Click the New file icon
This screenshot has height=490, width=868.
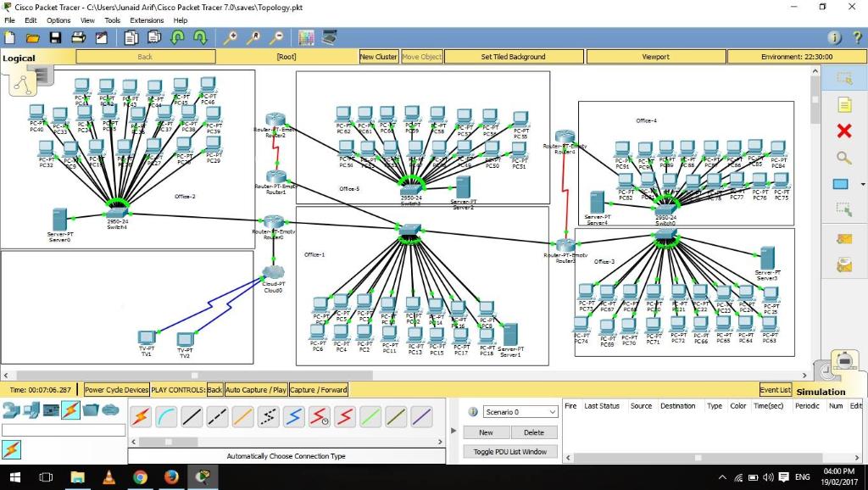click(x=10, y=37)
